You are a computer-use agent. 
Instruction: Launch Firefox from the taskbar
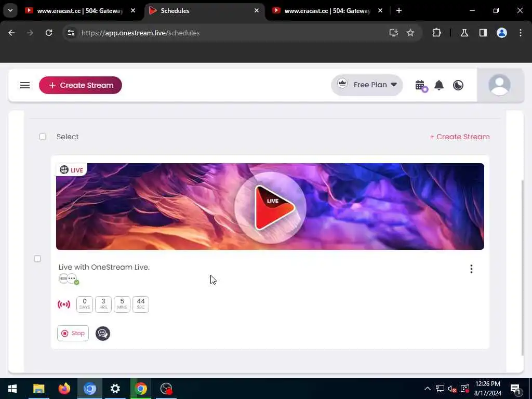pyautogui.click(x=64, y=389)
